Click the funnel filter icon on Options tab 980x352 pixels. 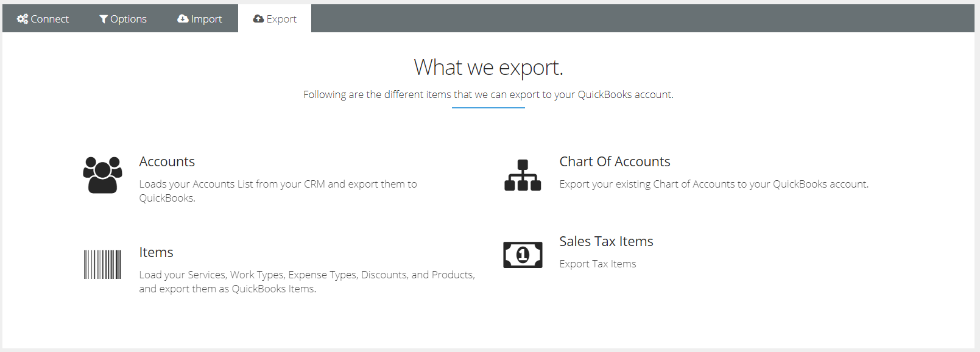[104, 19]
